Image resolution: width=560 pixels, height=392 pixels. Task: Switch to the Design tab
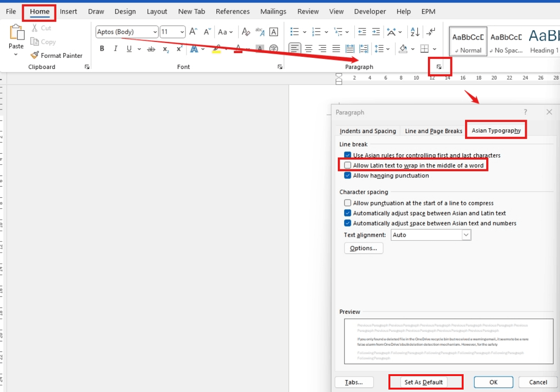pos(125,12)
